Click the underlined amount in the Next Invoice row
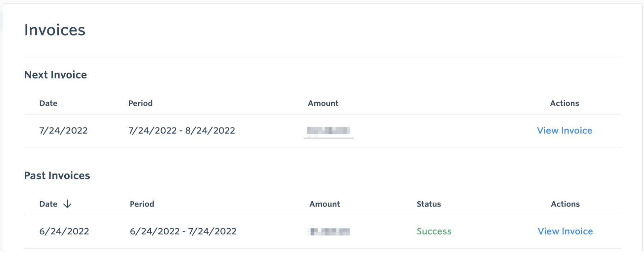Image resolution: width=644 pixels, height=262 pixels. click(328, 131)
